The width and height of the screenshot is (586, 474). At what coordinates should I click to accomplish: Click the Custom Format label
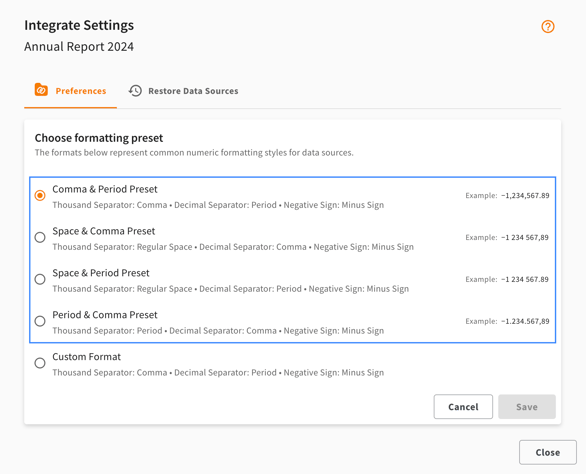[86, 357]
